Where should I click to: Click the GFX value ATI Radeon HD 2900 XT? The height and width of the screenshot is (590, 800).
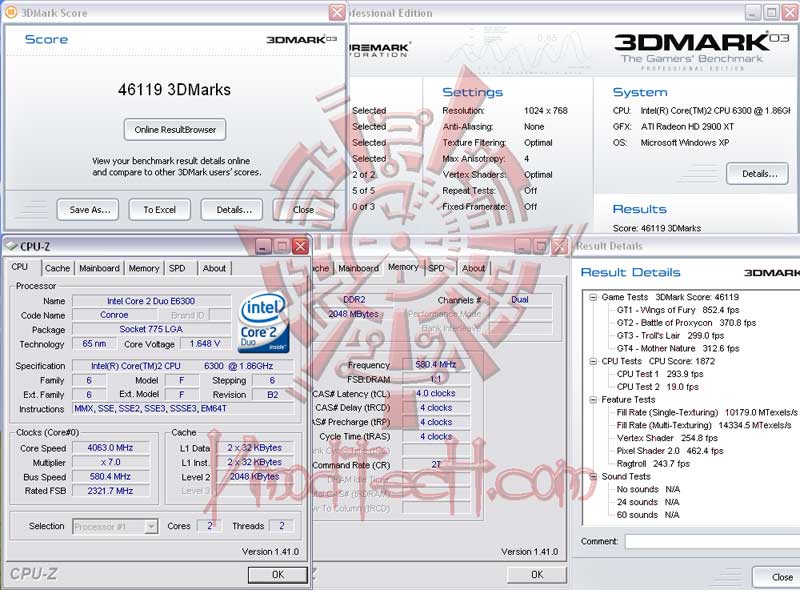click(x=687, y=127)
